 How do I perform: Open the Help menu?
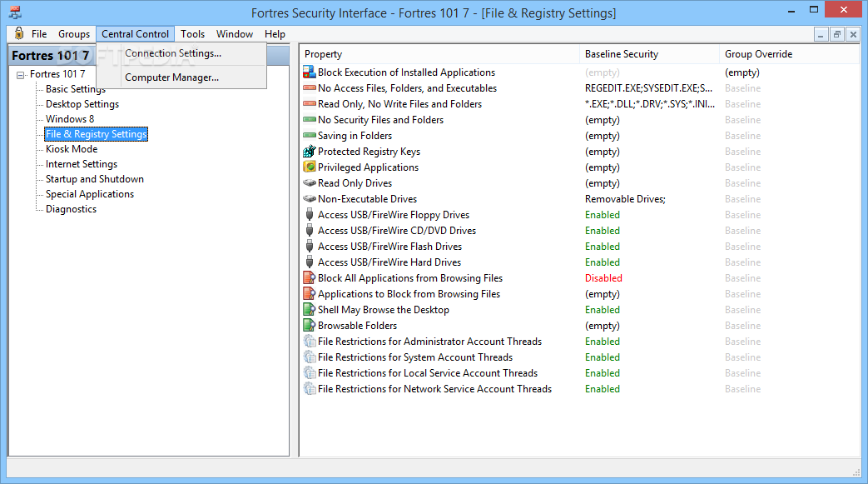275,34
